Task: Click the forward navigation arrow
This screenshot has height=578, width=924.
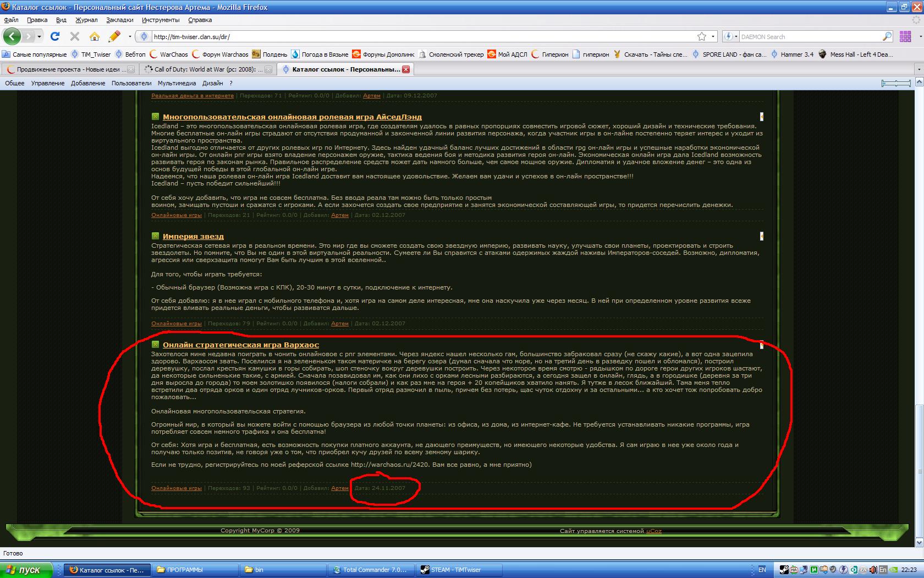Action: [28, 36]
